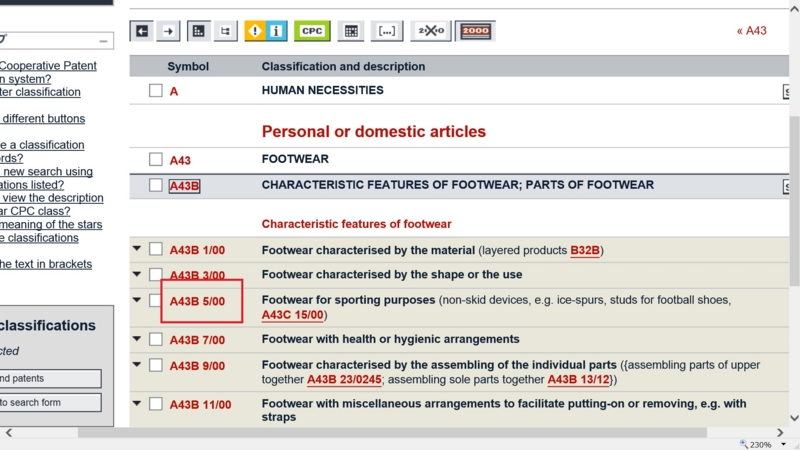Click the forward arrow toolbar icon
Viewport: 800px width, 450px height.
pyautogui.click(x=168, y=31)
